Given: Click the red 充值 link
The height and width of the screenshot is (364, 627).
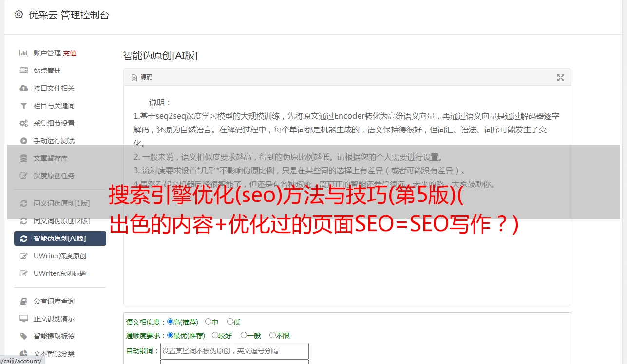Looking at the screenshot, I should pos(70,53).
